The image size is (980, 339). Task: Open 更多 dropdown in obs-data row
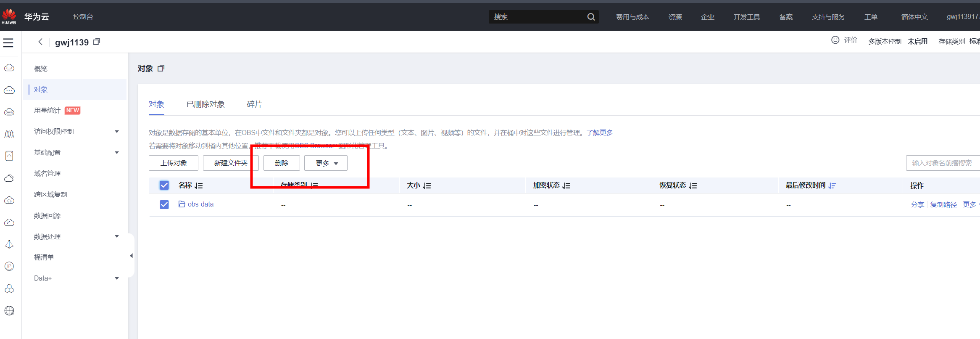click(x=971, y=204)
